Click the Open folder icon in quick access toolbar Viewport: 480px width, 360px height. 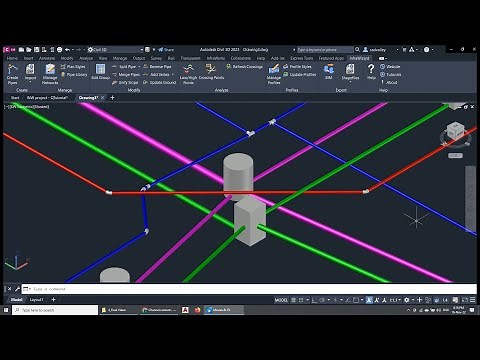coord(29,50)
